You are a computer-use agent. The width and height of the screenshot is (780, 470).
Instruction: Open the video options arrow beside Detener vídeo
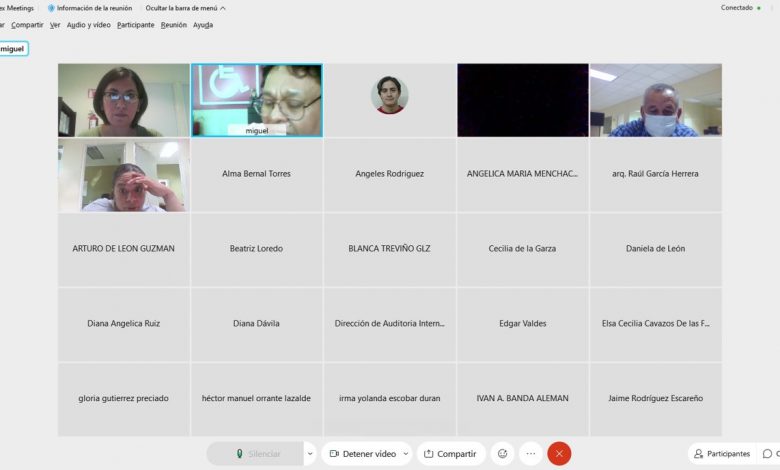click(x=404, y=454)
